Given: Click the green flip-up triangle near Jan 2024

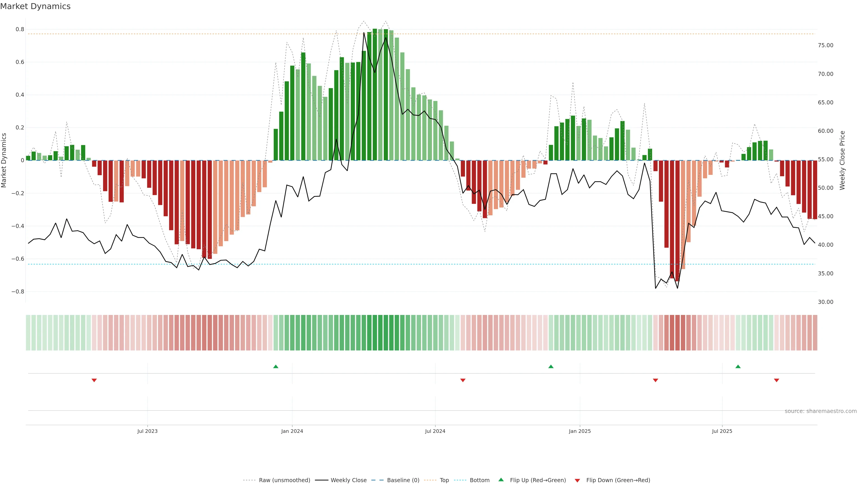Looking at the screenshot, I should [x=276, y=366].
